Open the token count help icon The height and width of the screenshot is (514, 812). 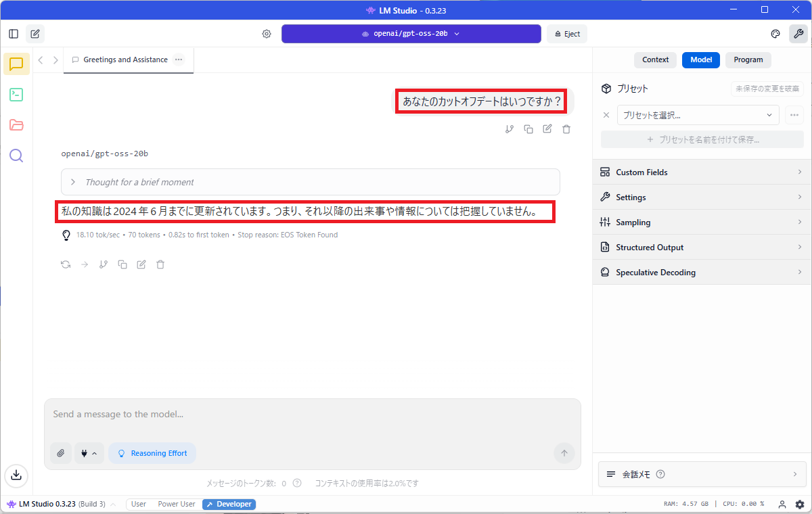point(297,483)
